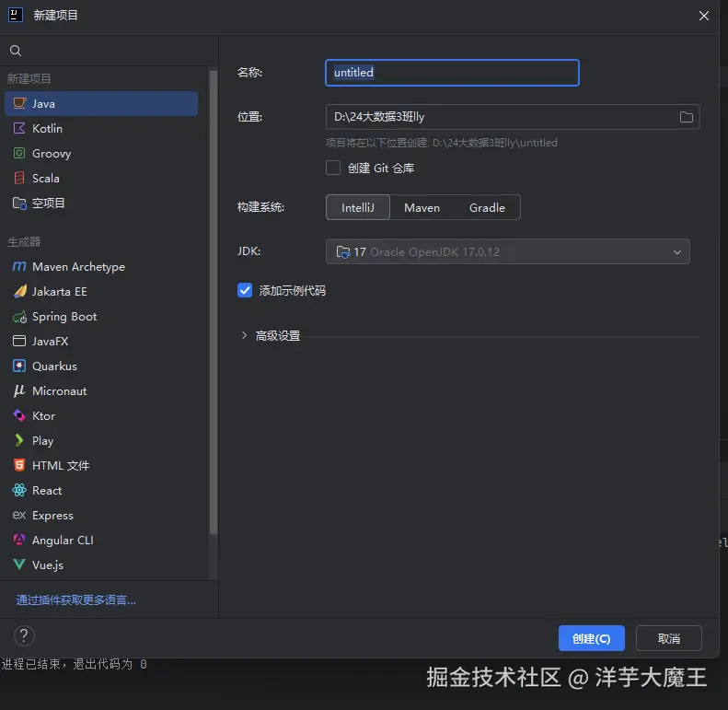728x710 pixels.
Task: Pick the Quarkus generator icon
Action: click(x=19, y=367)
